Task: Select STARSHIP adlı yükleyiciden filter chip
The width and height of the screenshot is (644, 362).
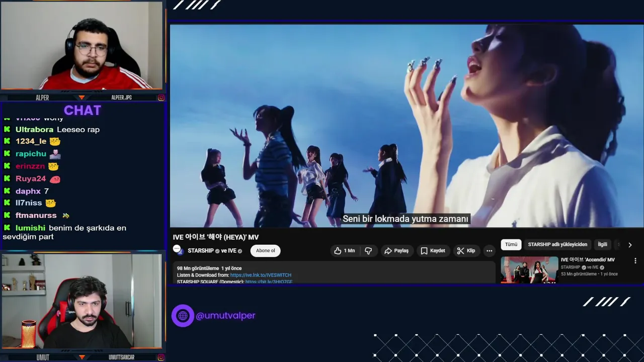Action: tap(557, 244)
